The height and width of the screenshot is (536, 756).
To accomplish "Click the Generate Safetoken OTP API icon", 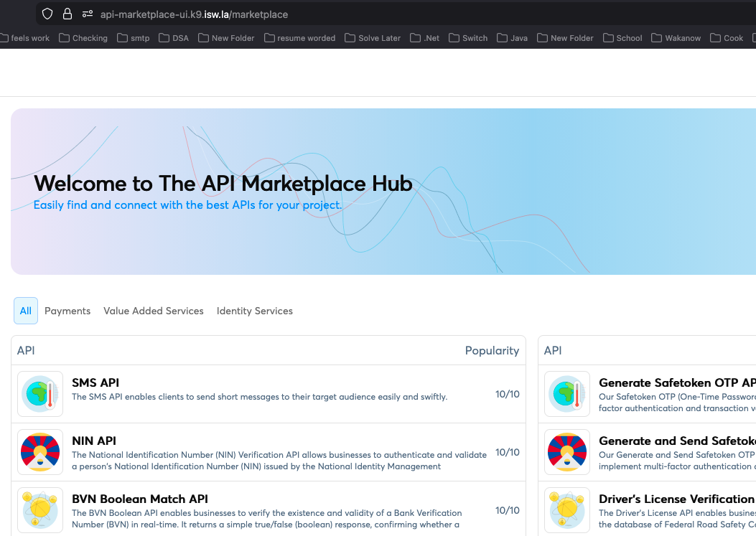I will click(x=567, y=394).
